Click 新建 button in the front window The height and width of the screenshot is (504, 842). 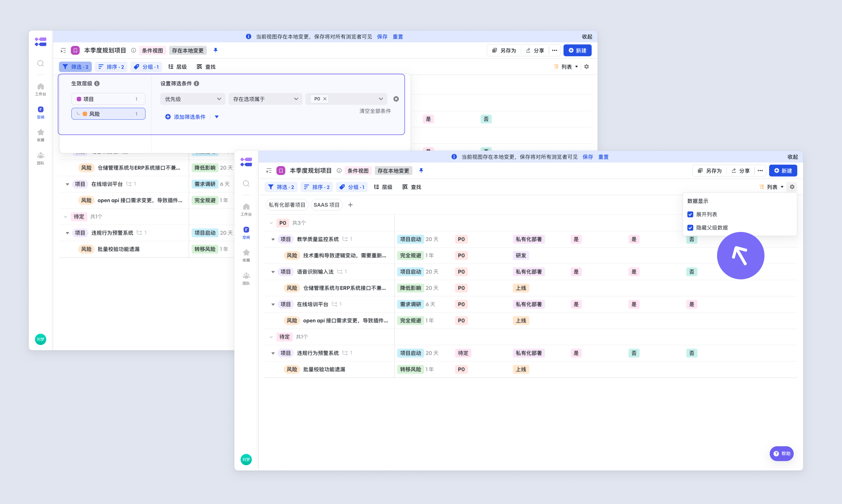tap(783, 170)
